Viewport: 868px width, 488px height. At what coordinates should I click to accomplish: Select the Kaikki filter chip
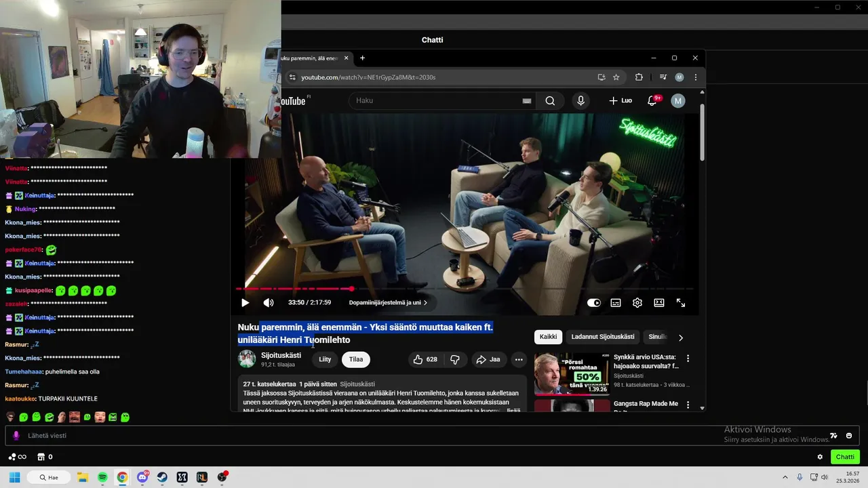click(548, 337)
